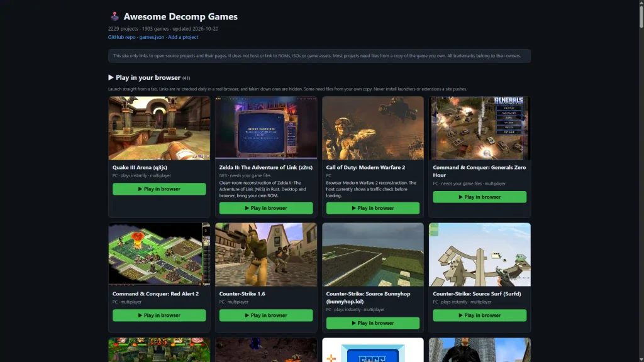This screenshot has width=644, height=362.
Task: Open the Generals Zero Hour thumbnail
Action: tap(479, 128)
